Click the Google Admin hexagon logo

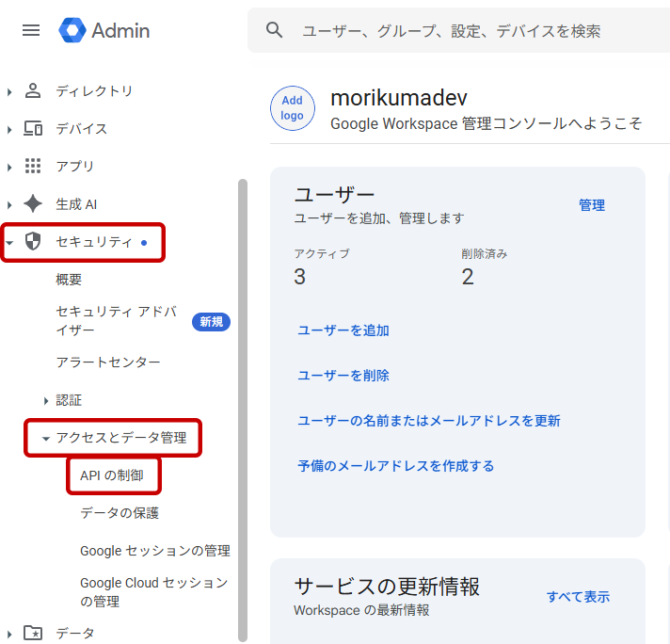[x=72, y=30]
